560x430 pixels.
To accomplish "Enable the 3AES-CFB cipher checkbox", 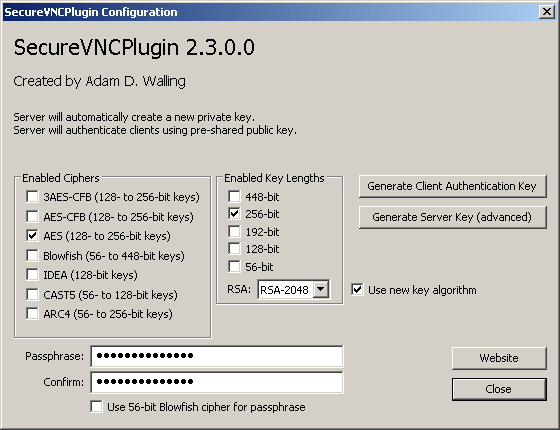I will coord(32,196).
